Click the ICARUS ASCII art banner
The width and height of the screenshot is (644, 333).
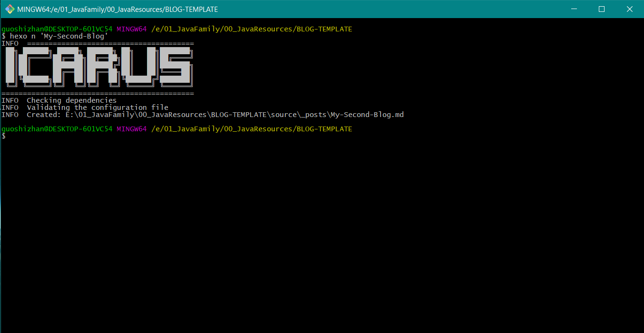coord(98,67)
